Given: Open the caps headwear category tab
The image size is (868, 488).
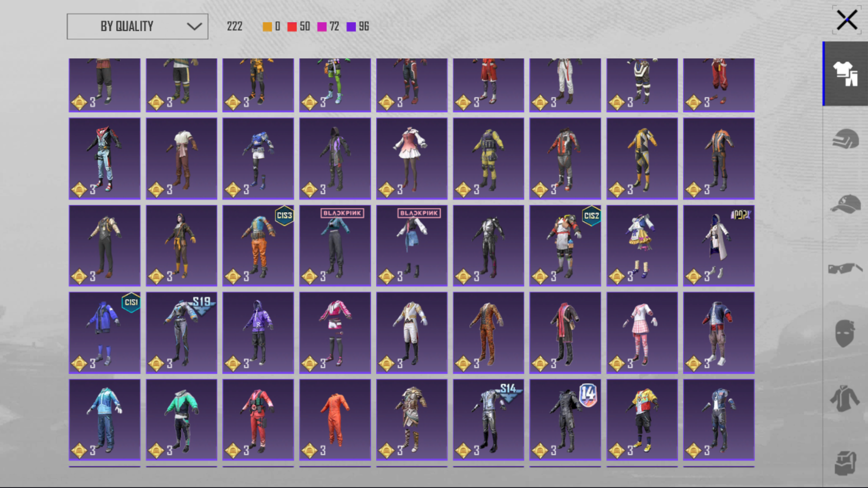Looking at the screenshot, I should tap(845, 204).
